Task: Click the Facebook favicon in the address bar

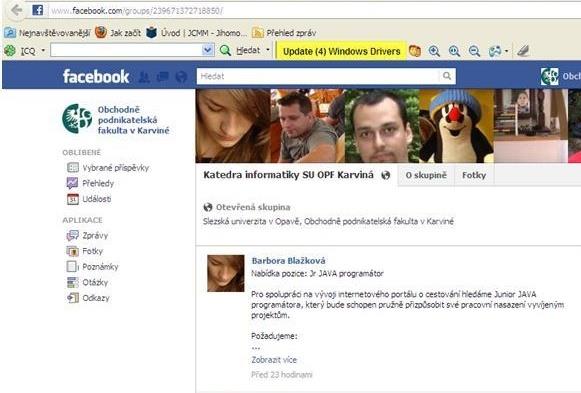Action: point(37,10)
